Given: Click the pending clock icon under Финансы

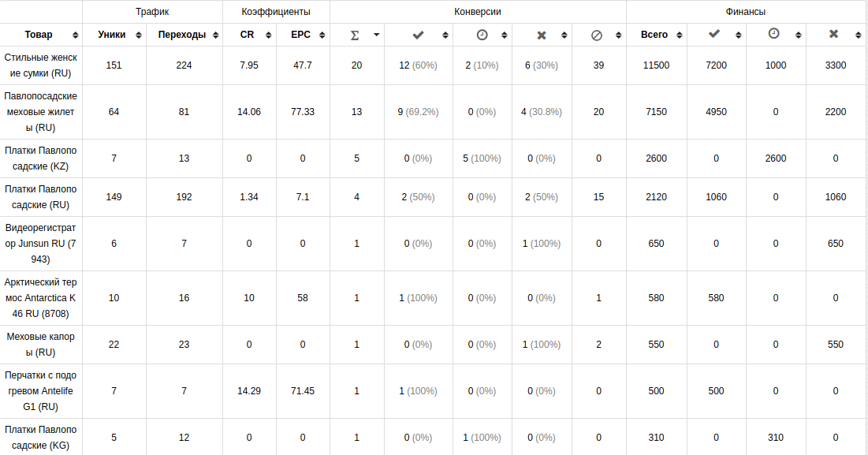Looking at the screenshot, I should [774, 34].
